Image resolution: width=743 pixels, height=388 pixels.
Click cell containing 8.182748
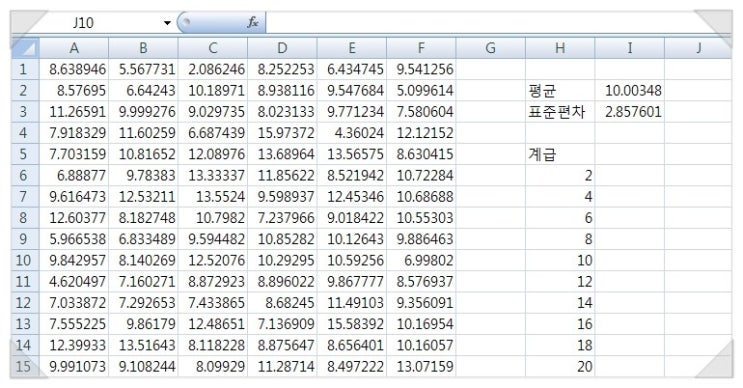pos(143,217)
